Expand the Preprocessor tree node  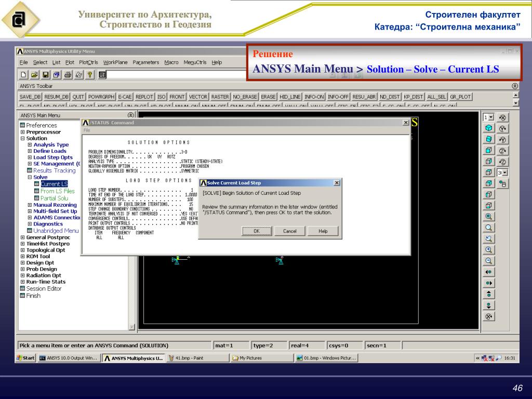tap(23, 132)
